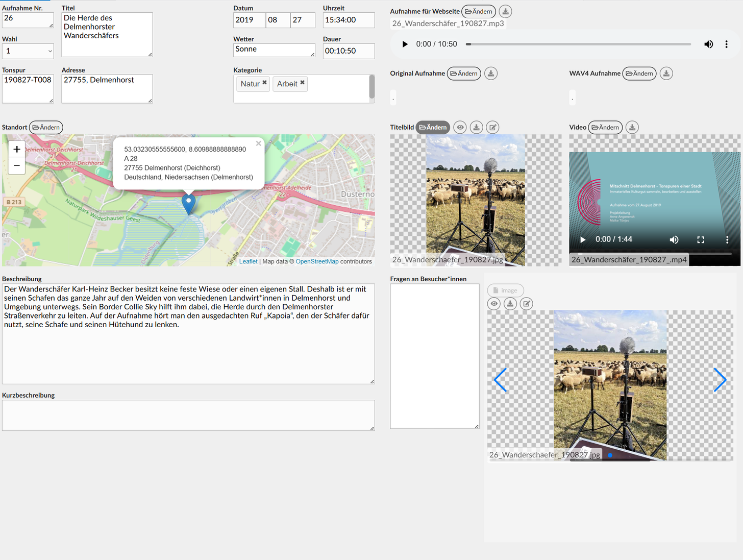Viewport: 743px width, 560px height.
Task: Download the Titelbild image
Action: (476, 128)
